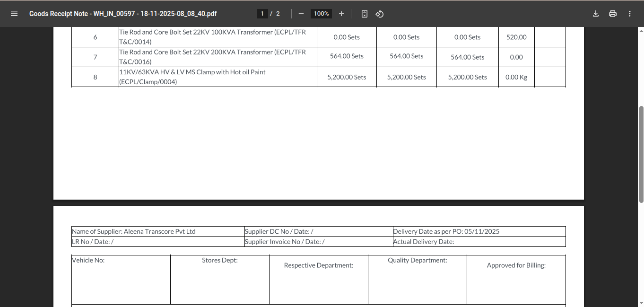
Task: Click the 520.00 value in row 6
Action: 516,37
